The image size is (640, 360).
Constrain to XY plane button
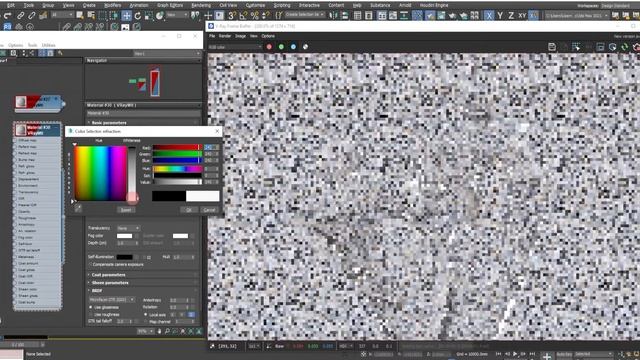coord(522,16)
